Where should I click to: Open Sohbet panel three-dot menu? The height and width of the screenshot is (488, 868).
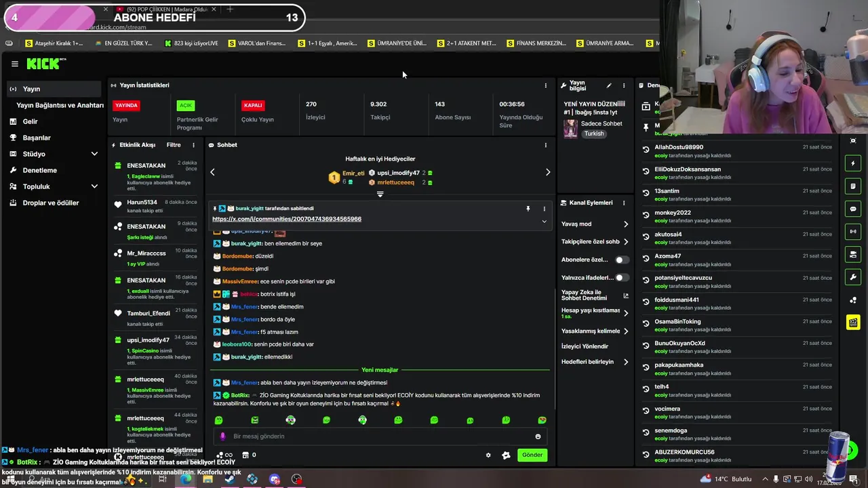coord(545,145)
